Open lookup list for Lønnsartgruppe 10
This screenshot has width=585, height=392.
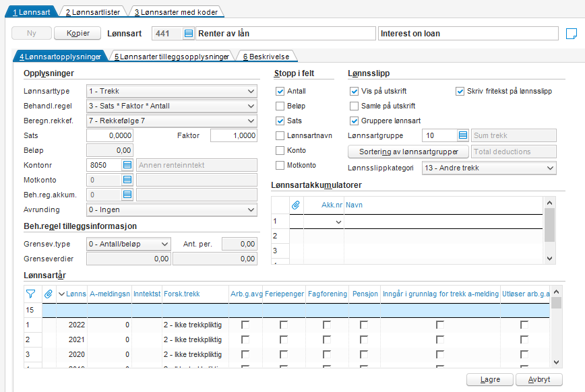[x=462, y=135]
